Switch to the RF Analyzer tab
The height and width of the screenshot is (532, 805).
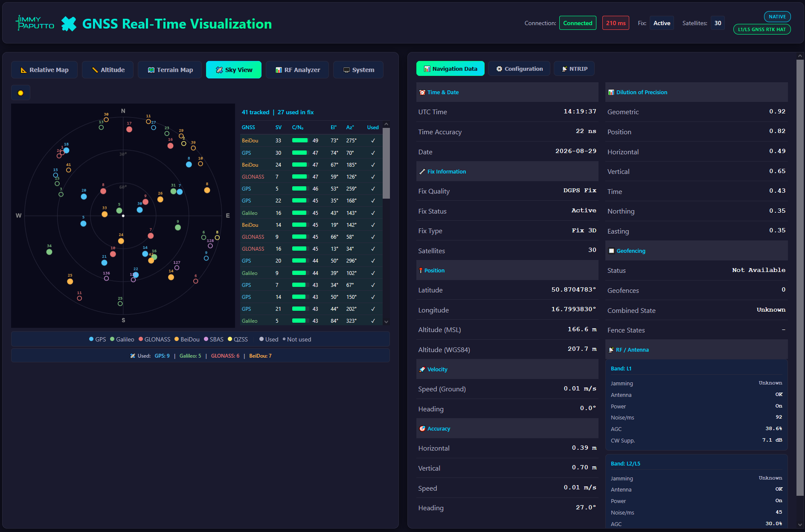[297, 70]
